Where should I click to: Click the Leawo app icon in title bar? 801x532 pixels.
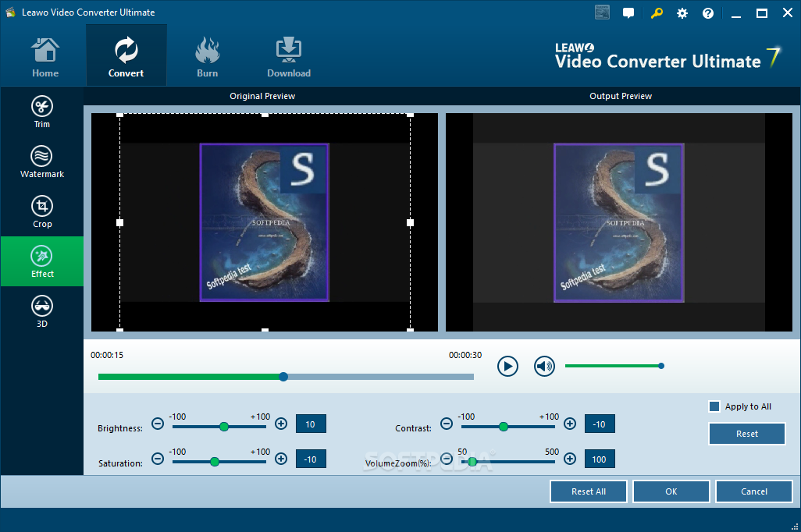[x=10, y=12]
